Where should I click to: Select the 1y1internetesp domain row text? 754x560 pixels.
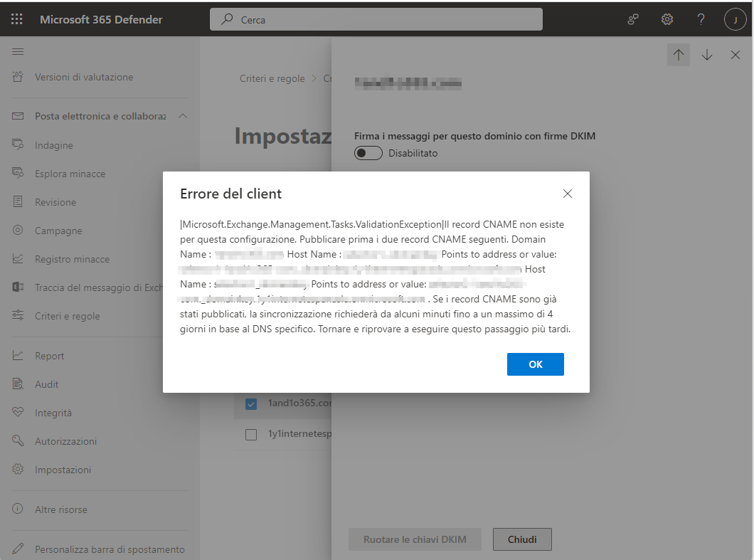(299, 433)
